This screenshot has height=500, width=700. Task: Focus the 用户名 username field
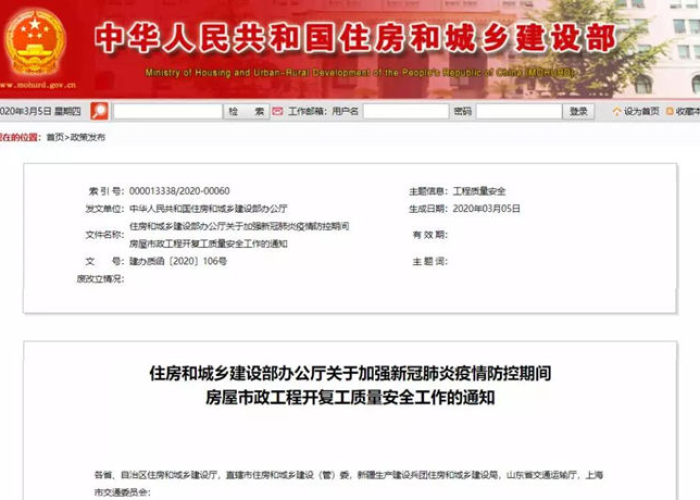coord(406,111)
